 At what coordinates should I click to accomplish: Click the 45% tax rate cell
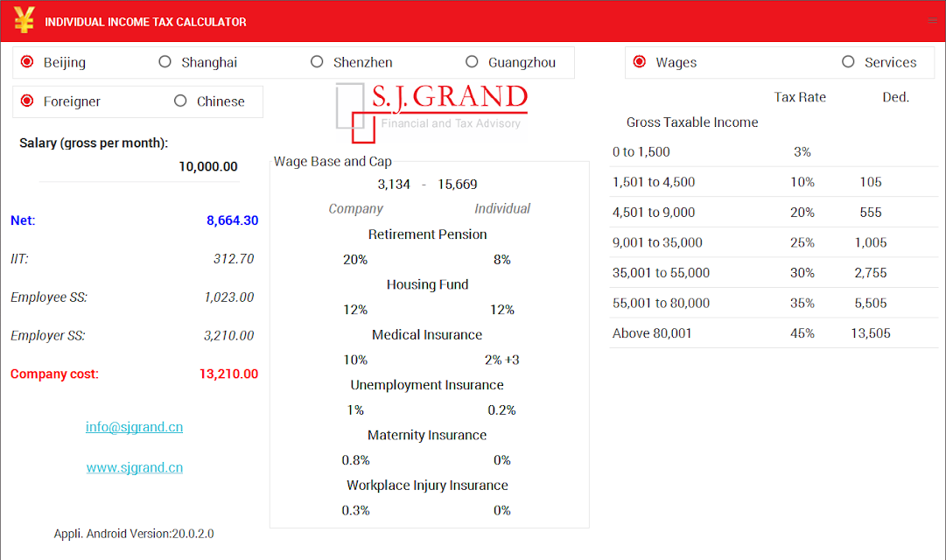802,333
